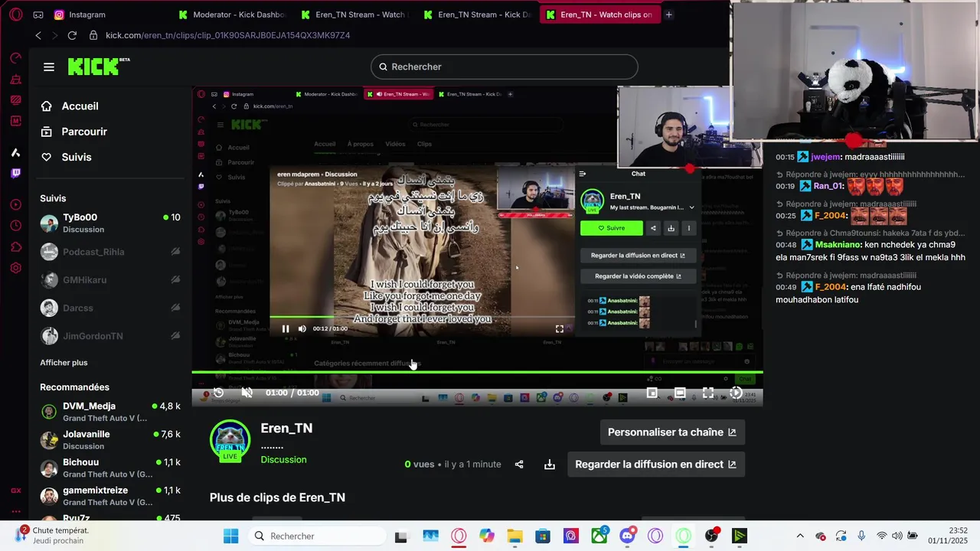Open the Kick hamburger menu
The width and height of the screenshot is (980, 551).
(49, 67)
